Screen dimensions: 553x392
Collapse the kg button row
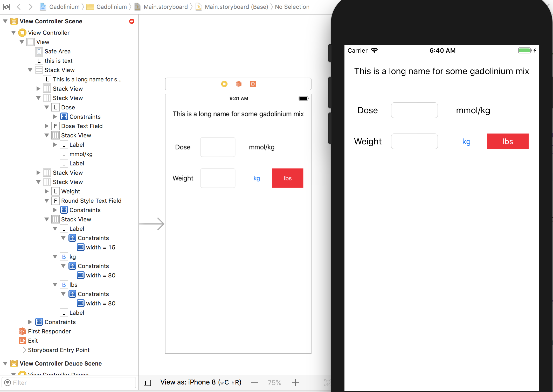point(55,257)
